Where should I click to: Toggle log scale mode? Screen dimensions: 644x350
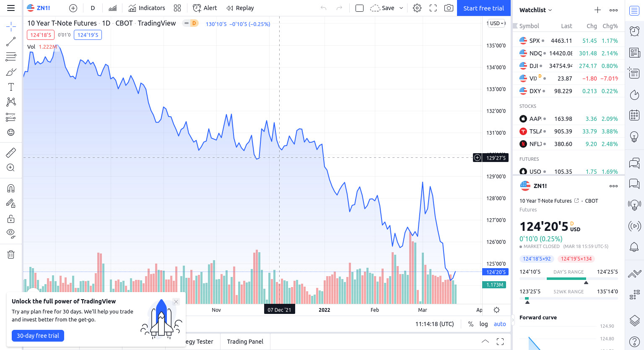(x=484, y=324)
